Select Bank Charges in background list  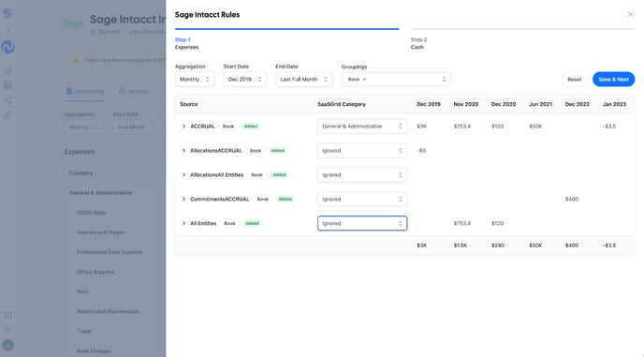[x=94, y=351]
